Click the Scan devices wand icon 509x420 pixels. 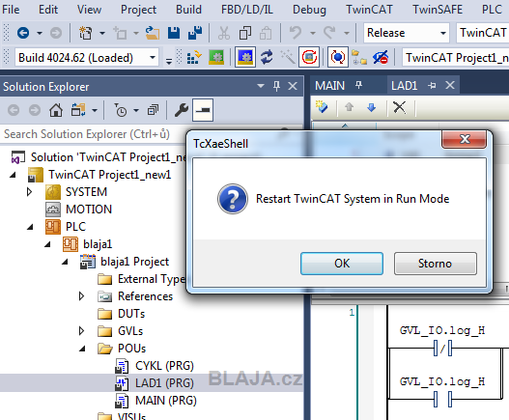(288, 58)
